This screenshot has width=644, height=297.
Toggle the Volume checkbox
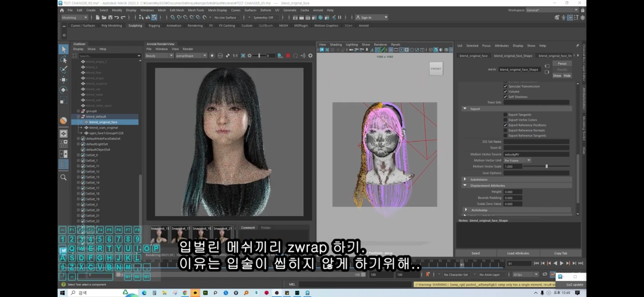(x=505, y=92)
